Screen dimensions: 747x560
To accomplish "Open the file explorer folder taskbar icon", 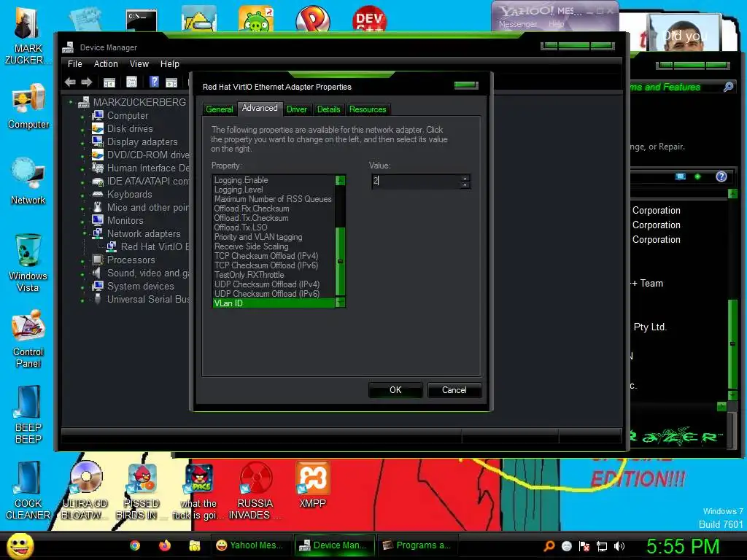I will 194,545.
